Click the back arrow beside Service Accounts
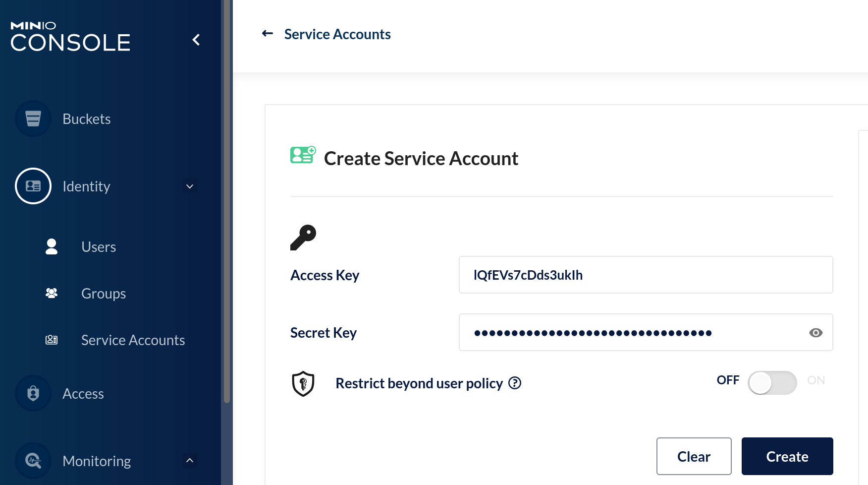Image resolution: width=868 pixels, height=485 pixels. [x=268, y=34]
